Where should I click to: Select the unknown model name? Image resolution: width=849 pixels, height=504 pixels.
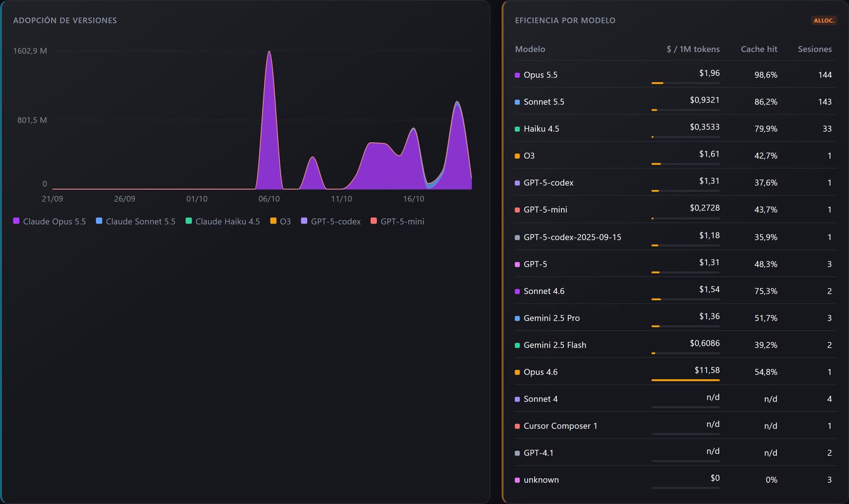541,480
